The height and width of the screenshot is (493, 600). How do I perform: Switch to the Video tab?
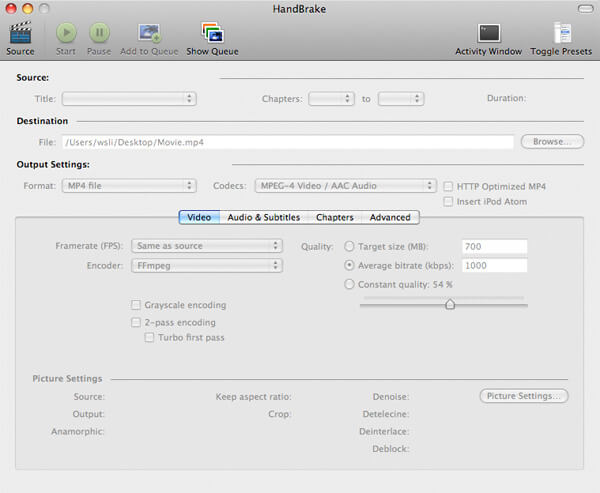point(199,217)
